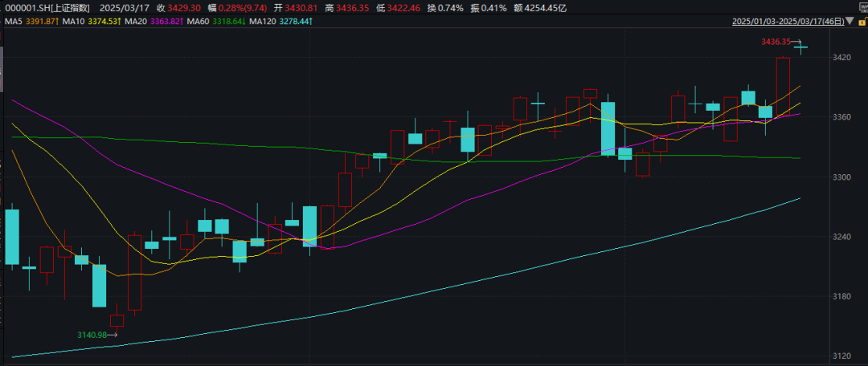
Task: Click the 3140.98 low price marker
Action: pos(92,335)
